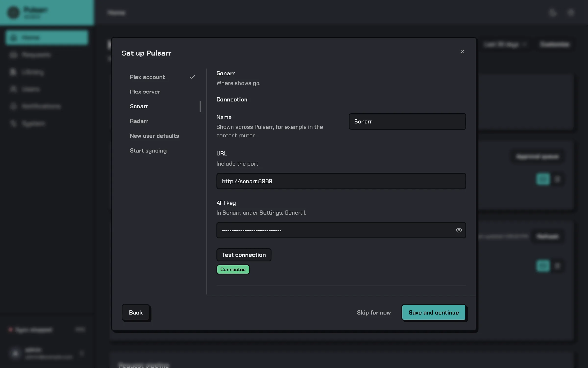This screenshot has height=368, width=588.
Task: Save and continue to next step
Action: pyautogui.click(x=434, y=312)
